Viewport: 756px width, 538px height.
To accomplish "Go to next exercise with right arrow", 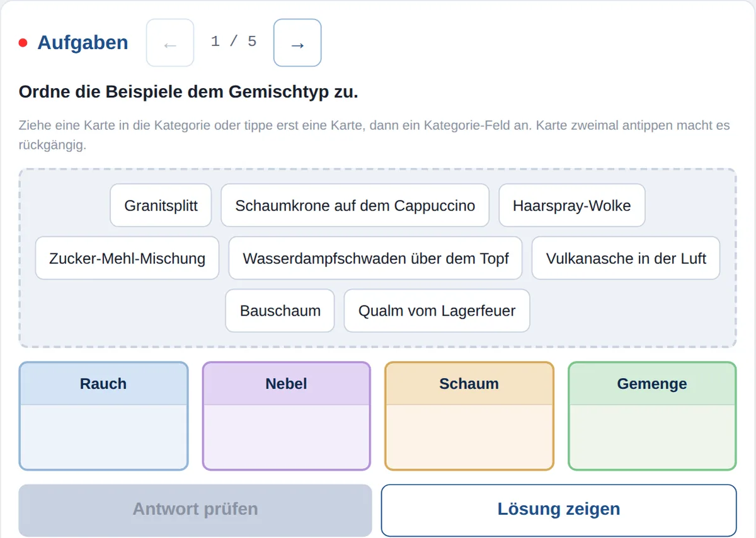I will (297, 43).
